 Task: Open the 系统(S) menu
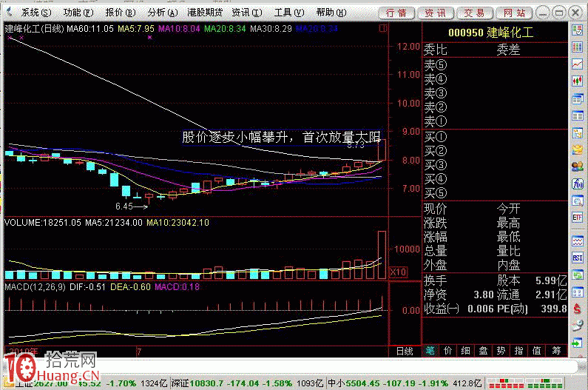36,13
